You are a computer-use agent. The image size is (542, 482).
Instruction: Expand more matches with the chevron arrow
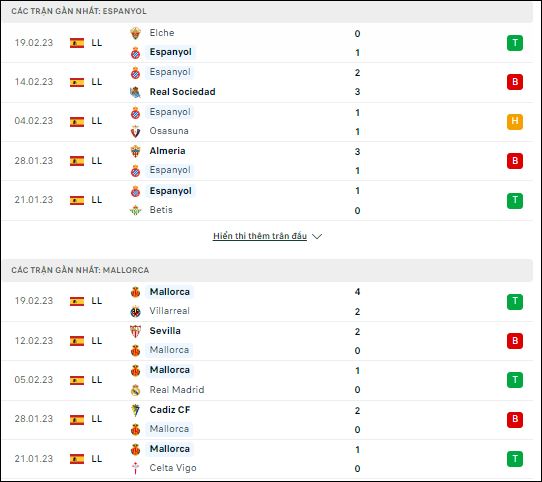317,237
